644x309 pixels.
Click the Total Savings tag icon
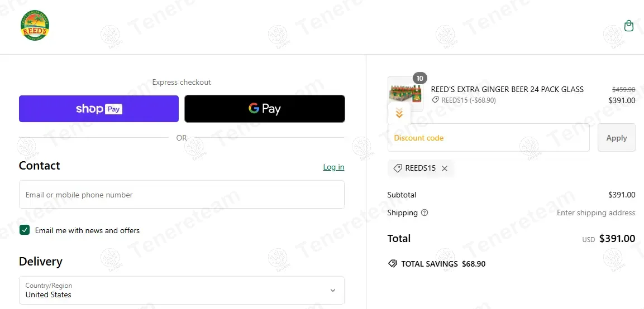[393, 264]
